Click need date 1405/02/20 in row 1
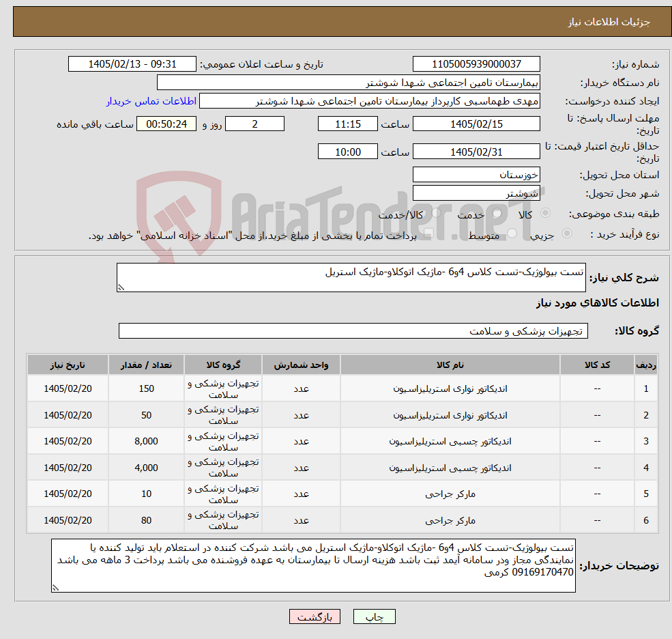This screenshot has width=672, height=639. click(x=68, y=388)
